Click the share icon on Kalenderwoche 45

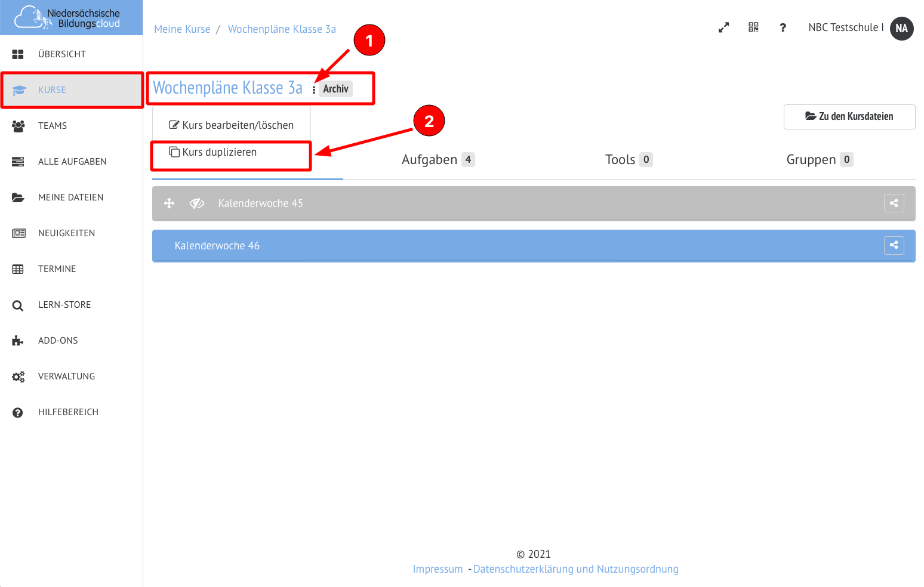pyautogui.click(x=894, y=203)
